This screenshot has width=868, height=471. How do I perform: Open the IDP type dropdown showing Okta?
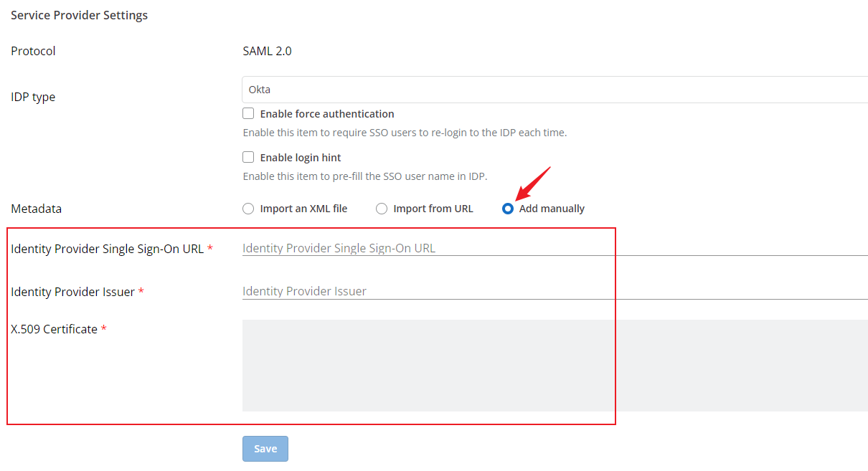[555, 90]
